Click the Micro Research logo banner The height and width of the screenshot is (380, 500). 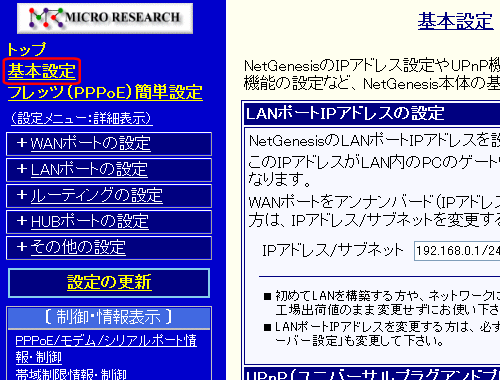click(x=105, y=18)
